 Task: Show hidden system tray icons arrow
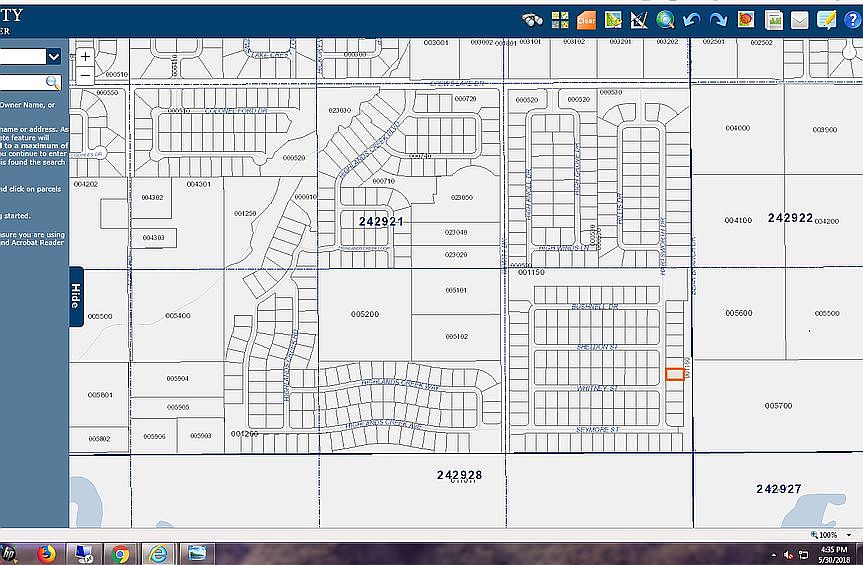(774, 555)
